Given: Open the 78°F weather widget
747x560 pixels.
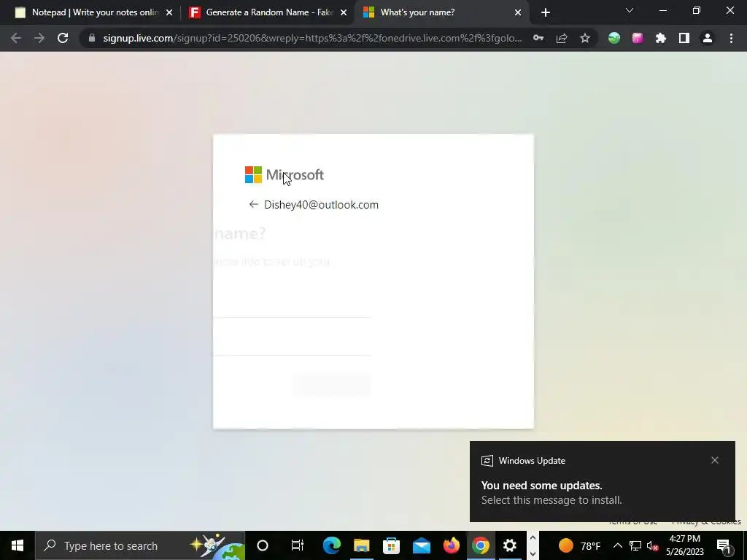Looking at the screenshot, I should point(578,545).
